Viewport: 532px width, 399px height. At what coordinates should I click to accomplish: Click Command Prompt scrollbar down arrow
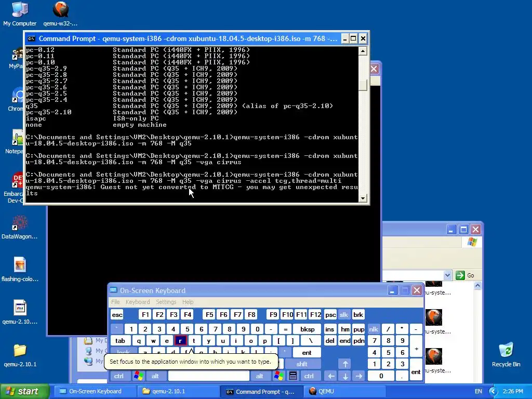363,198
